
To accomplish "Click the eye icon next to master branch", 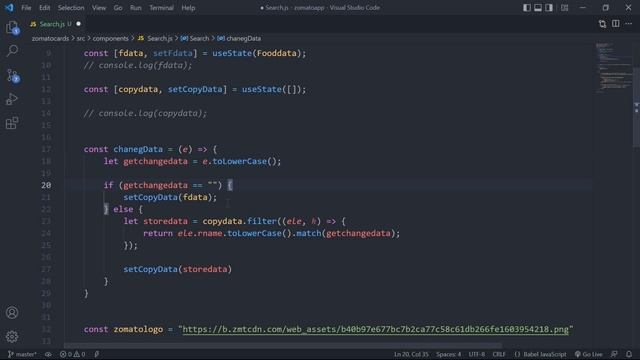I will click(x=48, y=354).
